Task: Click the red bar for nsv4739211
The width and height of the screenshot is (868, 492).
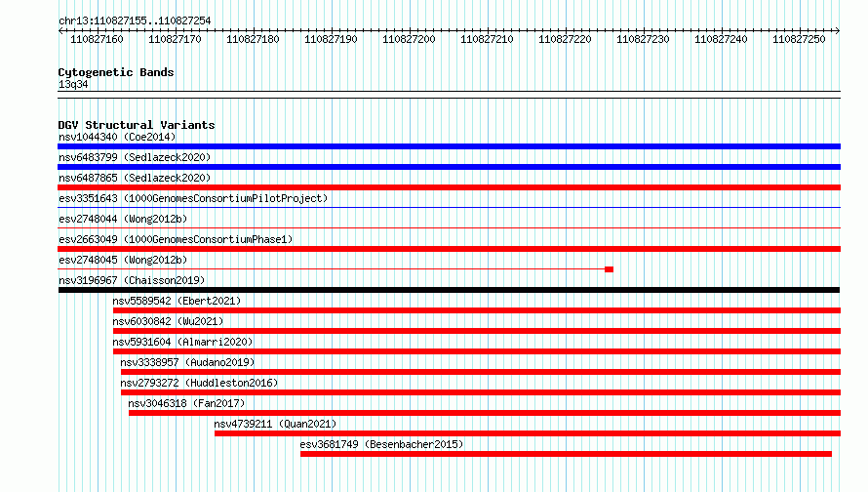Action: [x=528, y=433]
